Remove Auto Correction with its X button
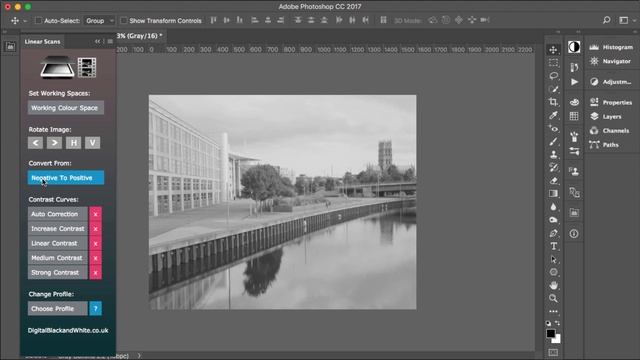 [96, 214]
